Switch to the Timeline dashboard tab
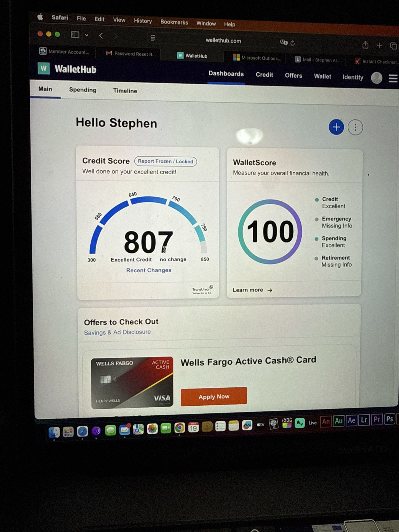Image resolution: width=399 pixels, height=532 pixels. pos(125,91)
